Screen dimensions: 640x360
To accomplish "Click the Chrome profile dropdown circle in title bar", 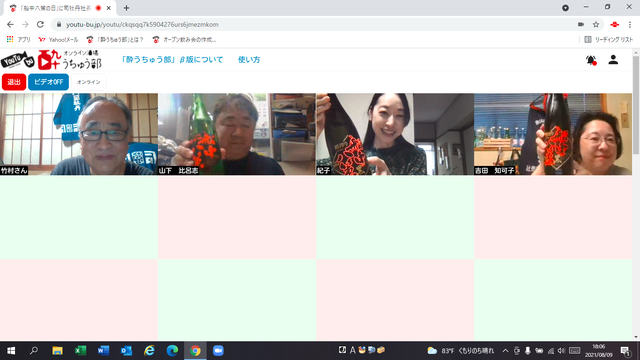I will tap(565, 8).
